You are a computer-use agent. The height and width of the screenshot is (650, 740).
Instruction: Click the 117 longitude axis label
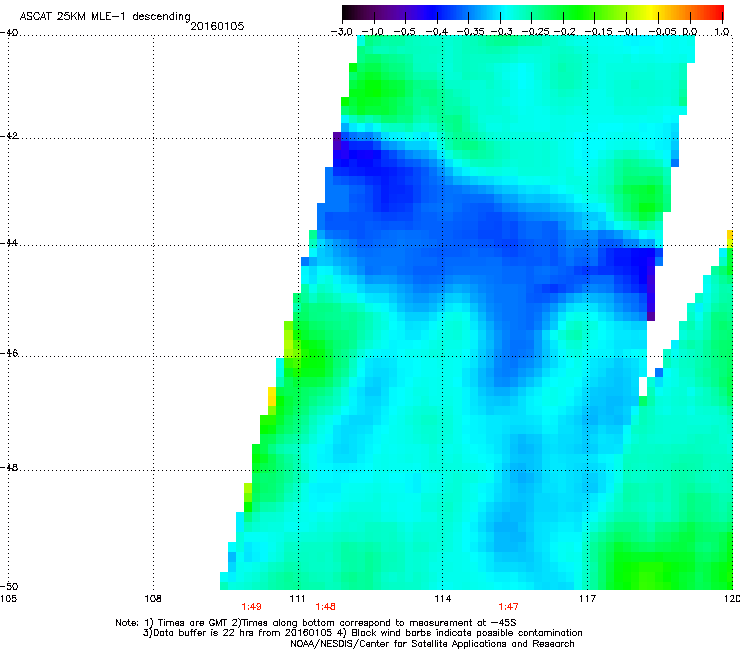pos(588,599)
